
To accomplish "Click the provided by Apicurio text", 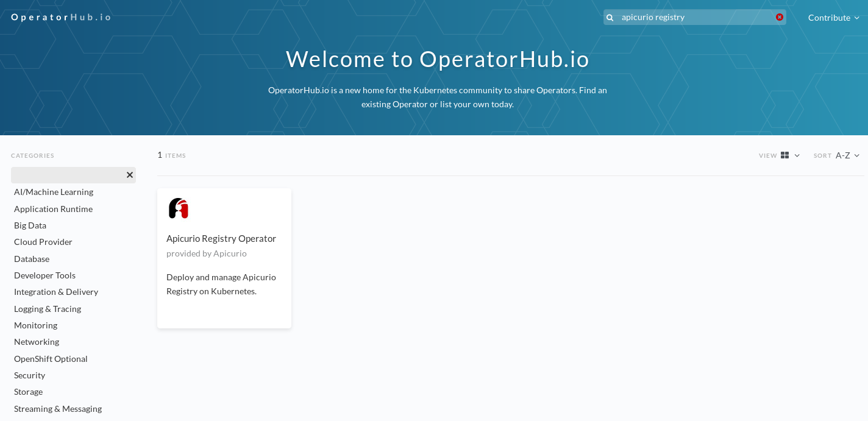I will (207, 253).
